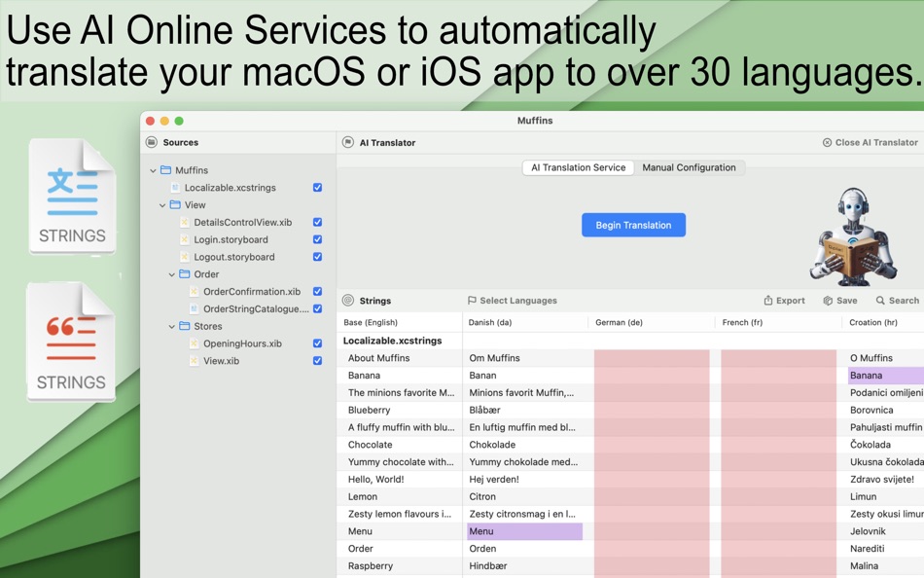Screen dimensions: 924x578
Task: Open Select Languages
Action: pos(512,301)
